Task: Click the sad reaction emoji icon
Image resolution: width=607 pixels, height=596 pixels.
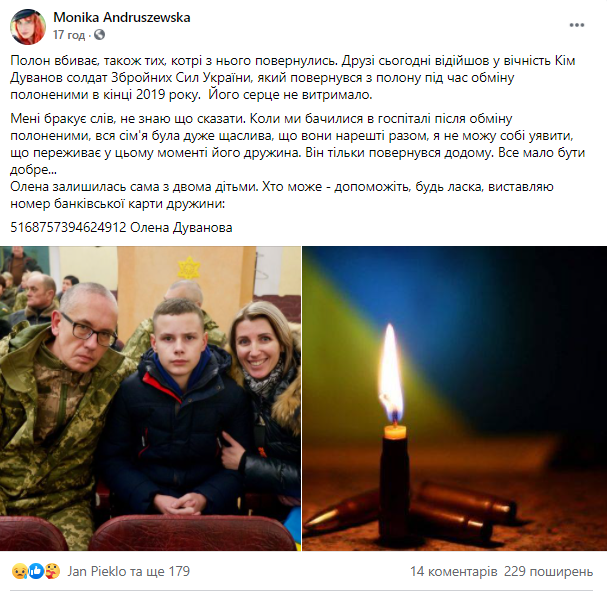Action: (x=18, y=571)
